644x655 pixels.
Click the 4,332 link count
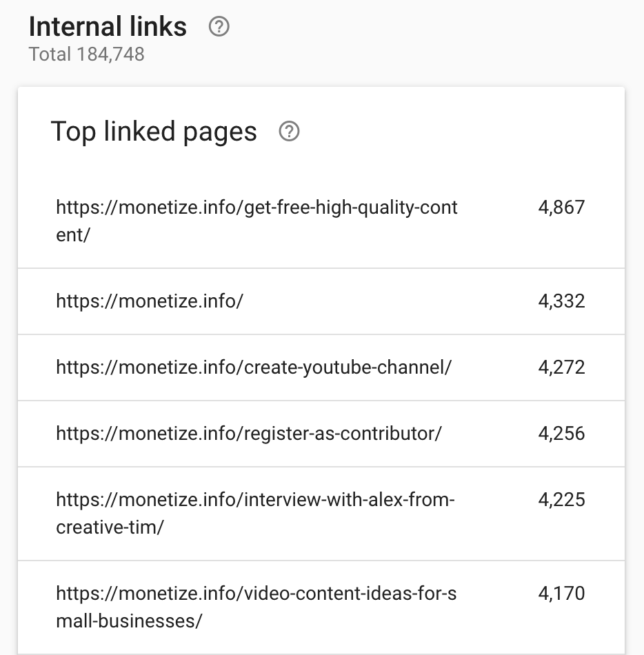point(561,301)
